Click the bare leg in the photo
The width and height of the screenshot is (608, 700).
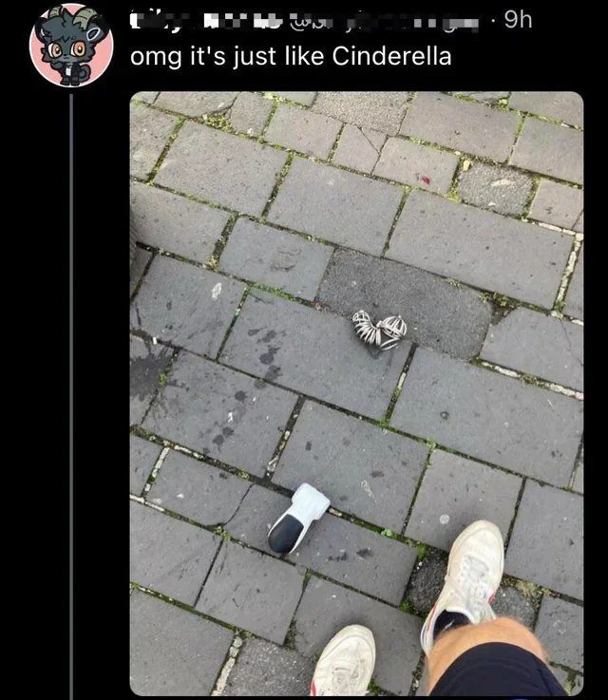[x=486, y=641]
